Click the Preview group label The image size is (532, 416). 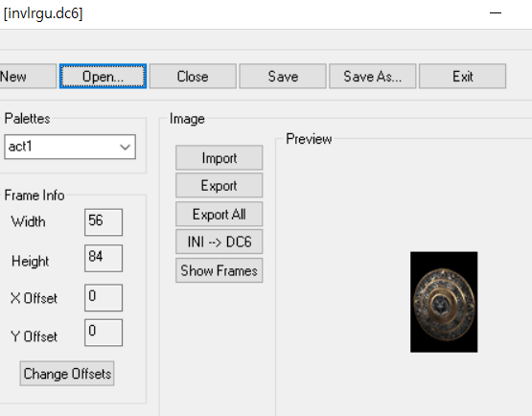(309, 139)
